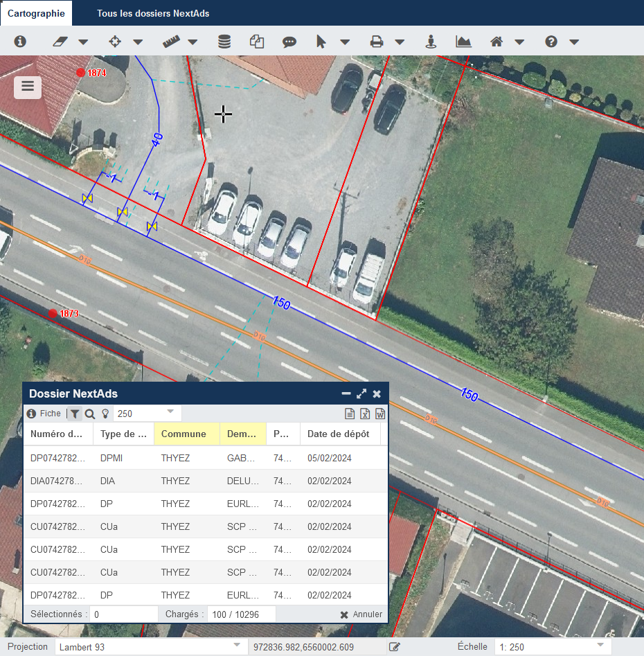644x656 pixels.
Task: Open the printer tool
Action: pyautogui.click(x=377, y=42)
